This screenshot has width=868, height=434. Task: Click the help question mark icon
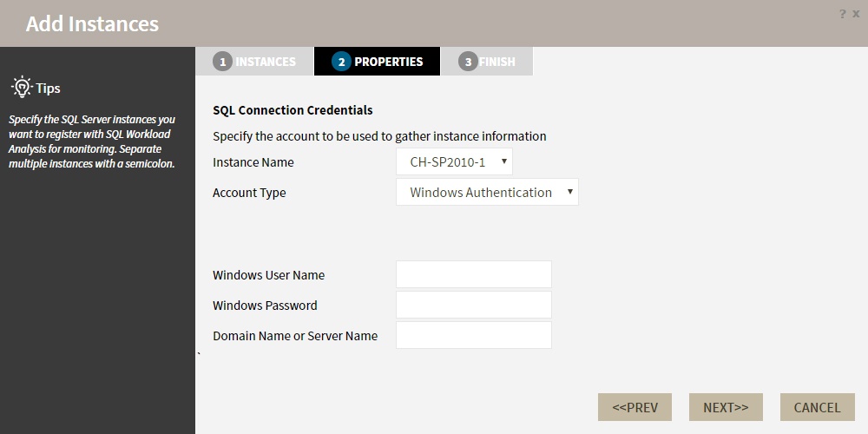842,14
